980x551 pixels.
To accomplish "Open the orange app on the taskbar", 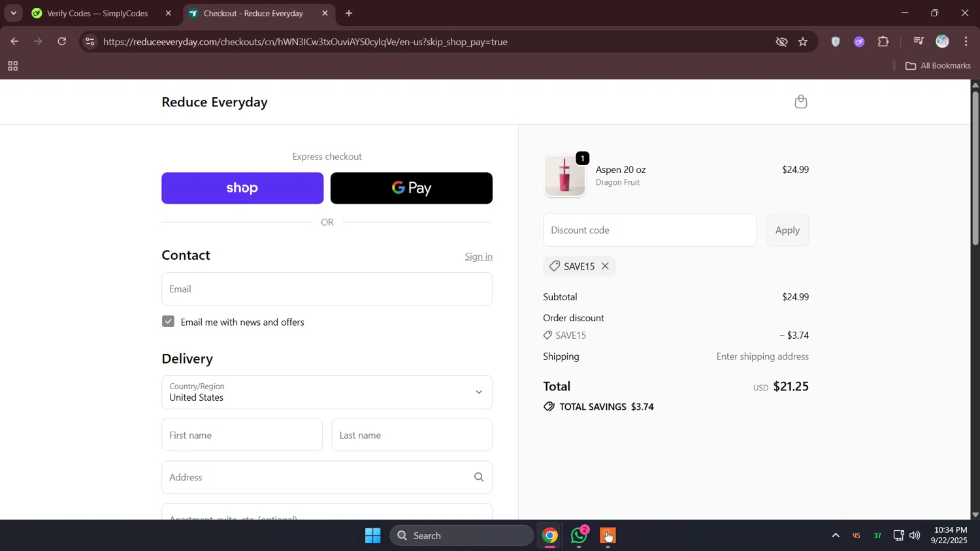I will click(x=608, y=535).
